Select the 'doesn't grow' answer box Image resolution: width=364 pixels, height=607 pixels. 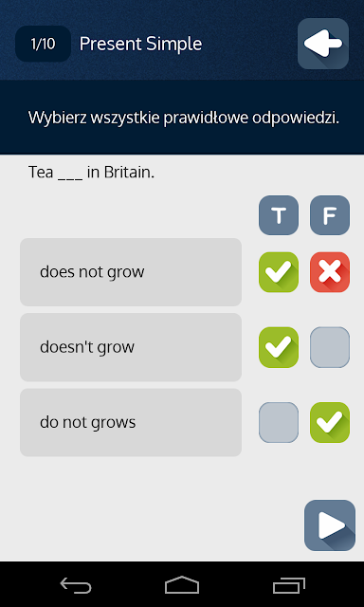point(131,347)
